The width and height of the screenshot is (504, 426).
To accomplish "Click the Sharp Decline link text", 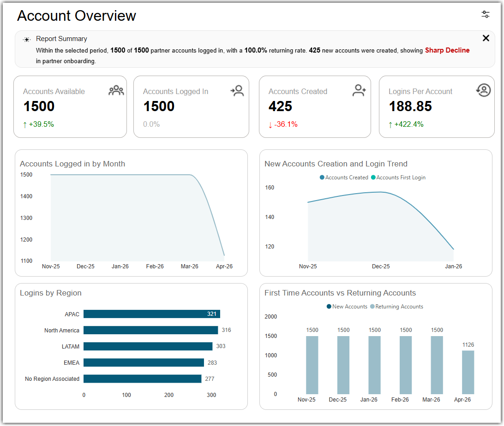I will point(447,50).
